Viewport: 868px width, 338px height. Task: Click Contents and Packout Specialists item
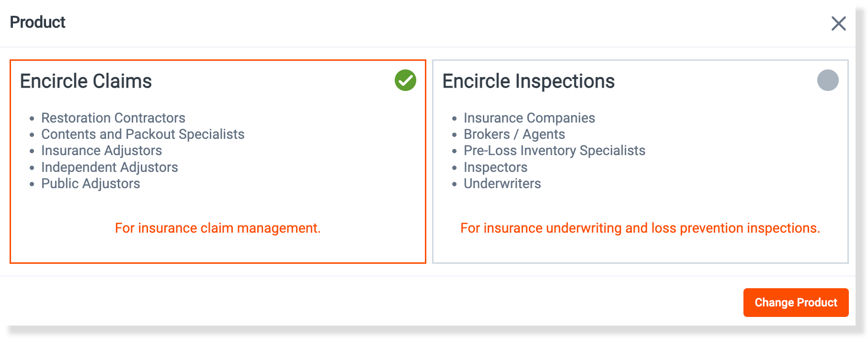(x=143, y=134)
